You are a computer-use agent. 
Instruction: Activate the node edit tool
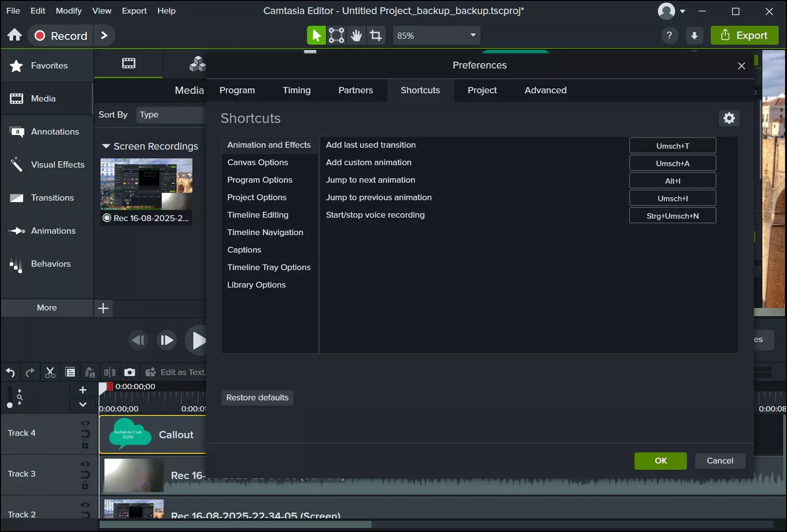[336, 35]
